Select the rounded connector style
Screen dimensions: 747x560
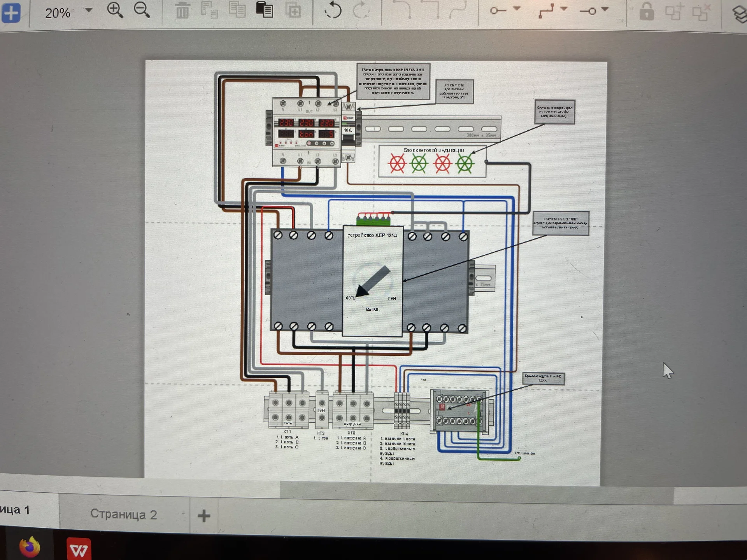[402, 9]
